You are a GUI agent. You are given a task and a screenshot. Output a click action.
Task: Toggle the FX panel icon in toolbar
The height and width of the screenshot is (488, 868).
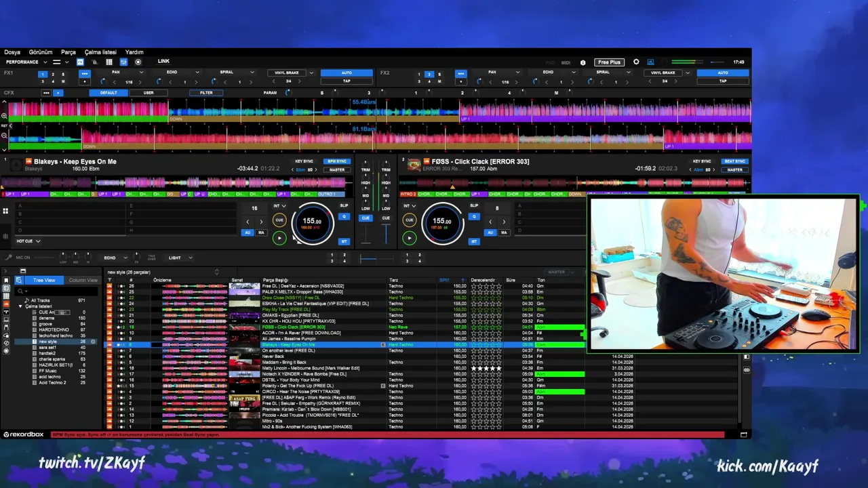coord(80,62)
